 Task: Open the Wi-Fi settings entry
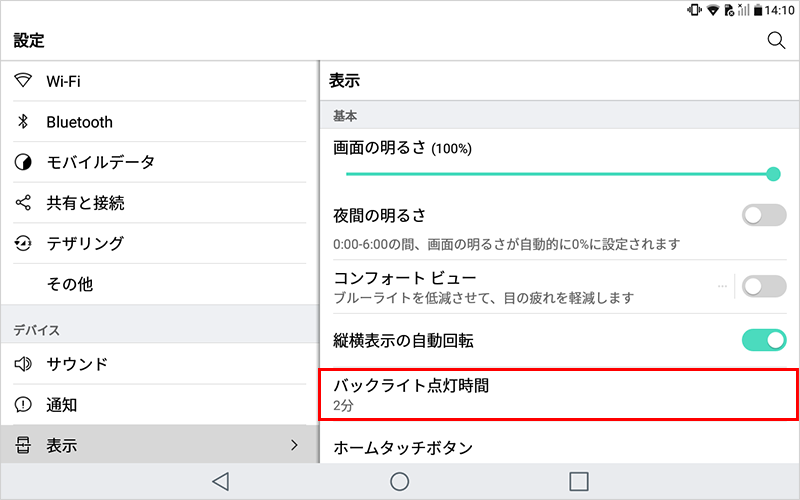coord(160,81)
